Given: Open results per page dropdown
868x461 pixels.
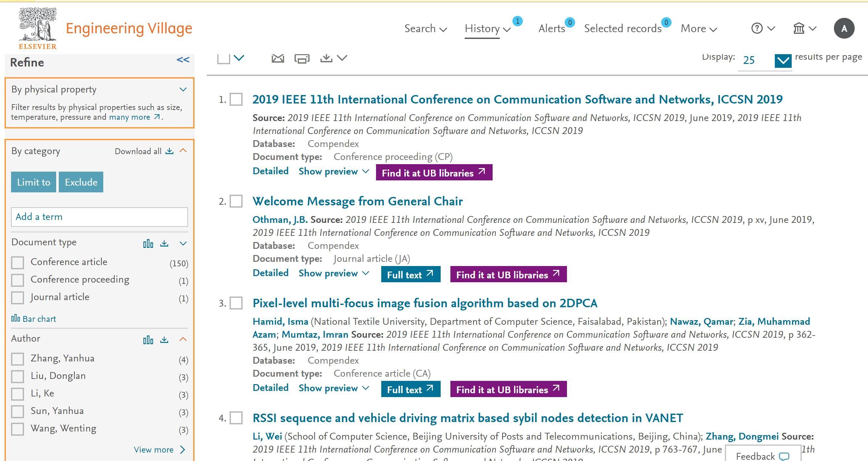Looking at the screenshot, I should (783, 61).
